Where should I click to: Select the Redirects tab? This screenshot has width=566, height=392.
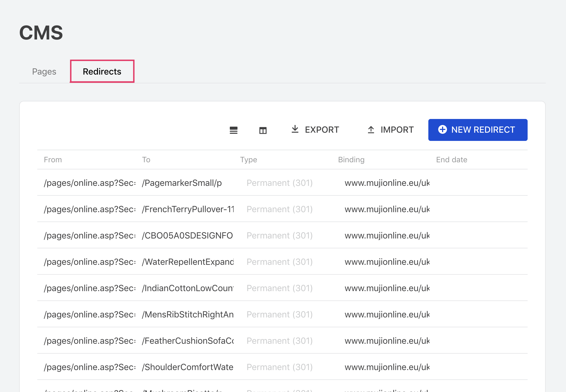[102, 71]
